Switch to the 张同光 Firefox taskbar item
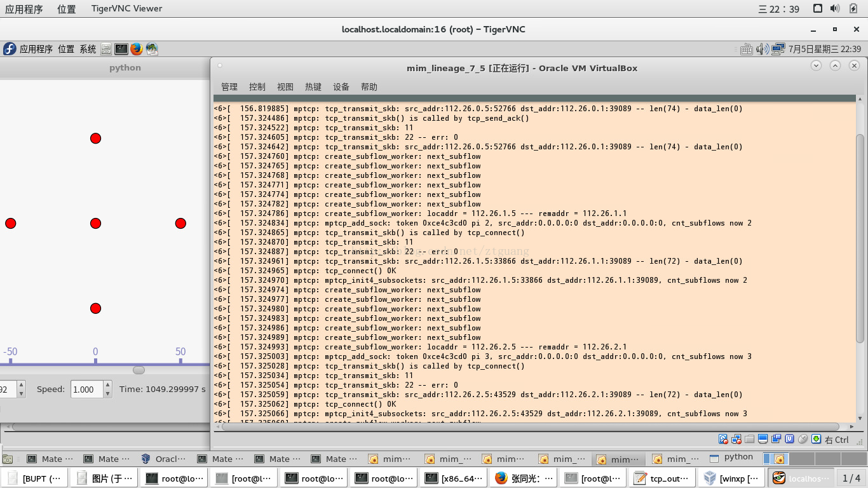This screenshot has width=868, height=488. point(524,478)
